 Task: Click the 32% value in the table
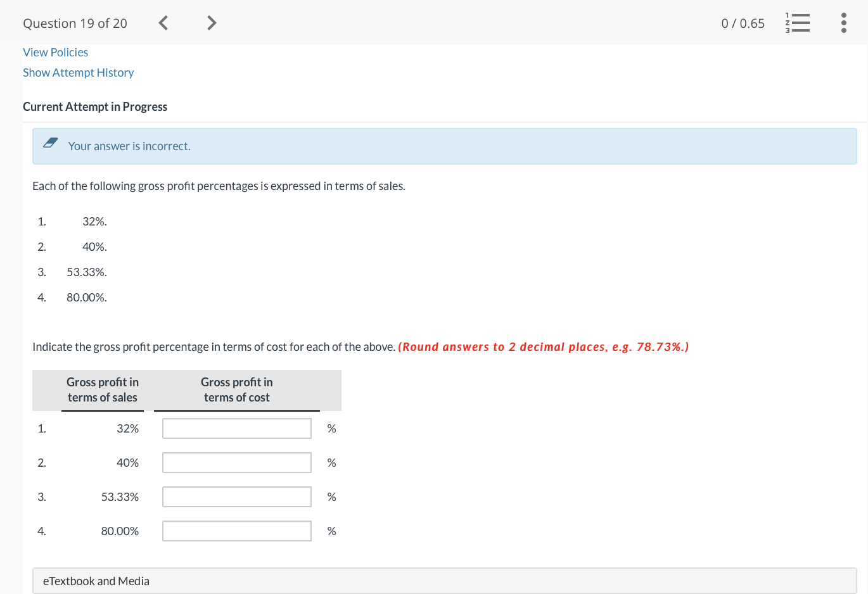coord(127,429)
